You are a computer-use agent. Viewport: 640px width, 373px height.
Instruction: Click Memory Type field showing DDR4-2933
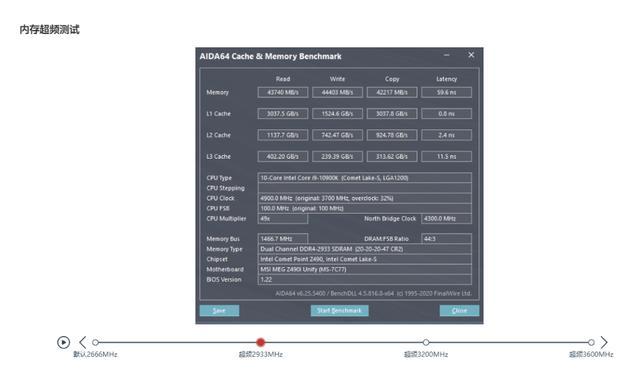pyautogui.click(x=364, y=249)
